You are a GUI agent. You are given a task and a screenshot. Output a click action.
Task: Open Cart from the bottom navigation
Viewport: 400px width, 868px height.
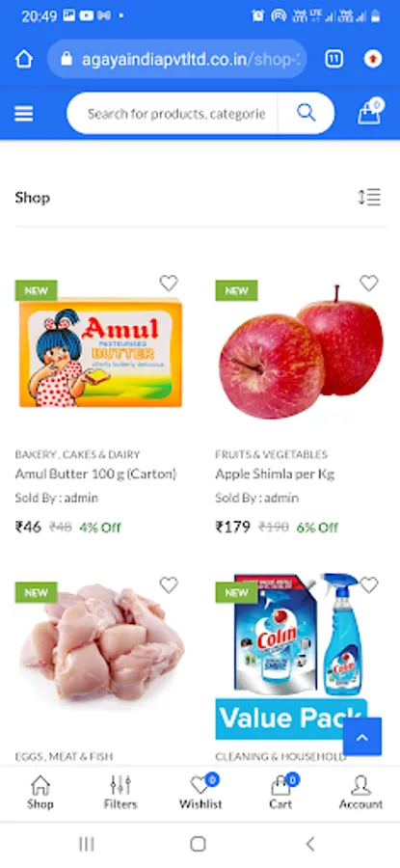[280, 792]
